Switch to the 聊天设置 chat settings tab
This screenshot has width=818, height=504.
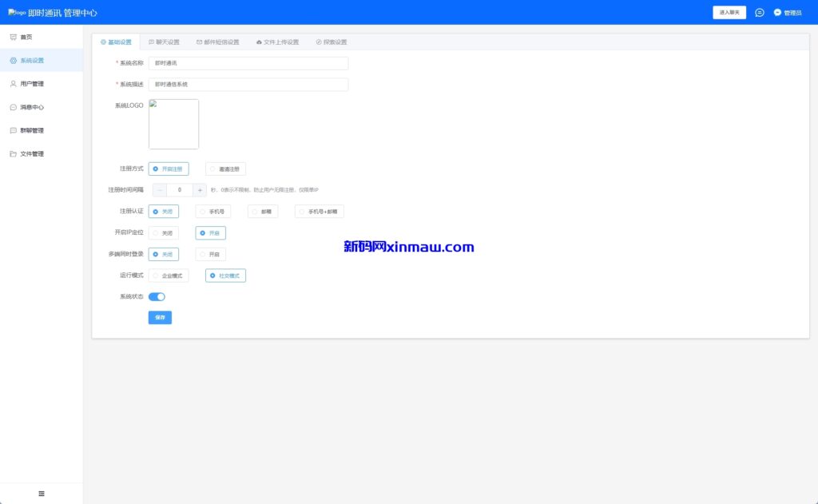pyautogui.click(x=164, y=42)
